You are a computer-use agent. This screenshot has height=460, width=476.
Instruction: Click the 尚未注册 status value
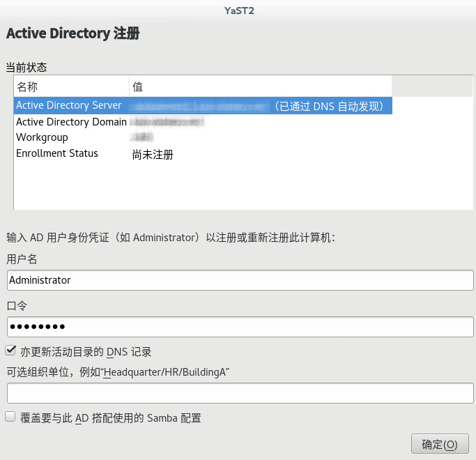153,155
